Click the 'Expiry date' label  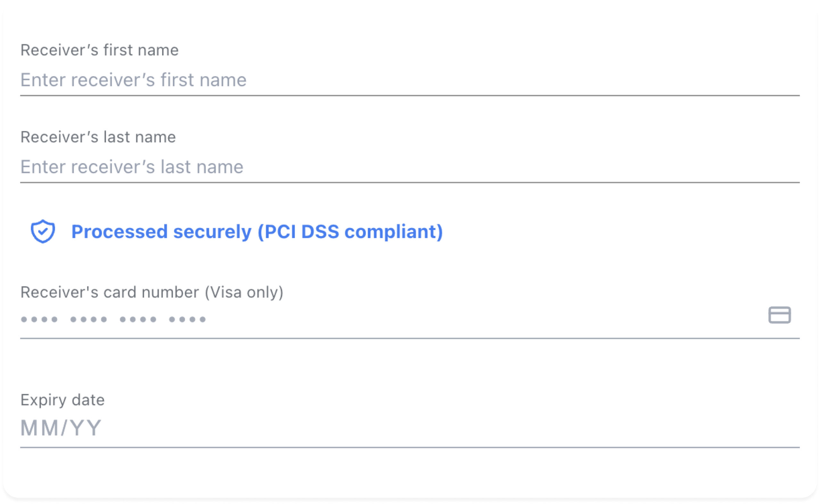tap(62, 400)
